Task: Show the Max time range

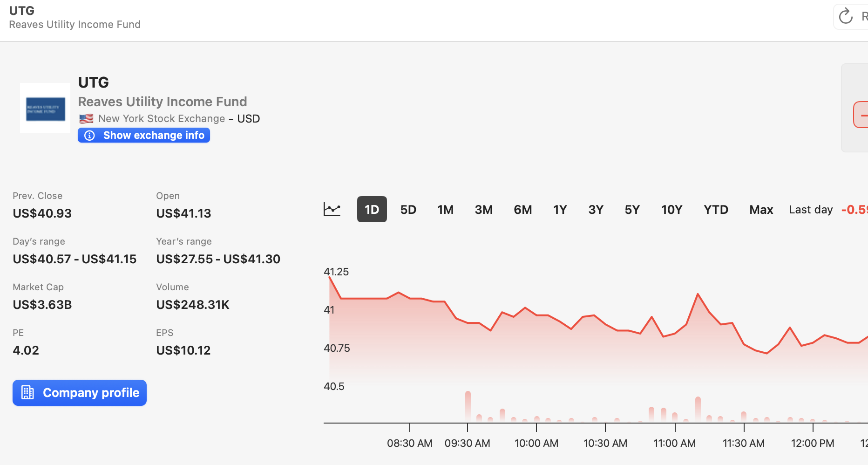Action: [x=761, y=209]
